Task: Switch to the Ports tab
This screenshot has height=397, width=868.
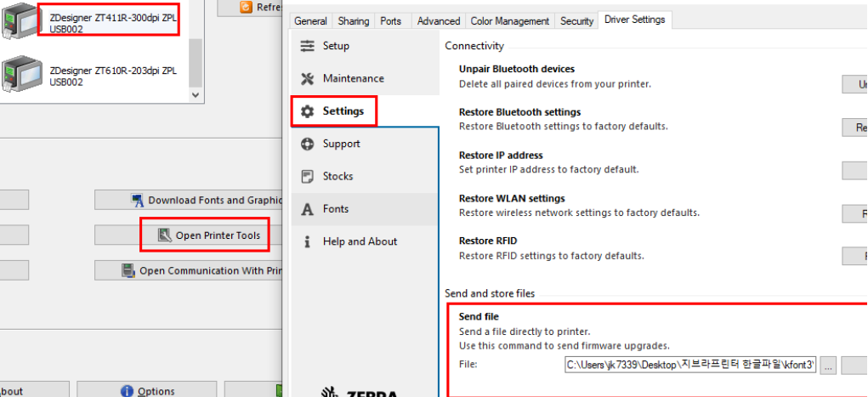Action: click(391, 21)
